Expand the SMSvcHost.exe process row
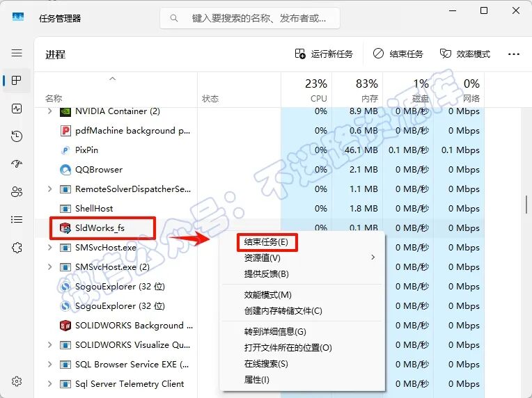532x398 pixels. click(x=50, y=248)
